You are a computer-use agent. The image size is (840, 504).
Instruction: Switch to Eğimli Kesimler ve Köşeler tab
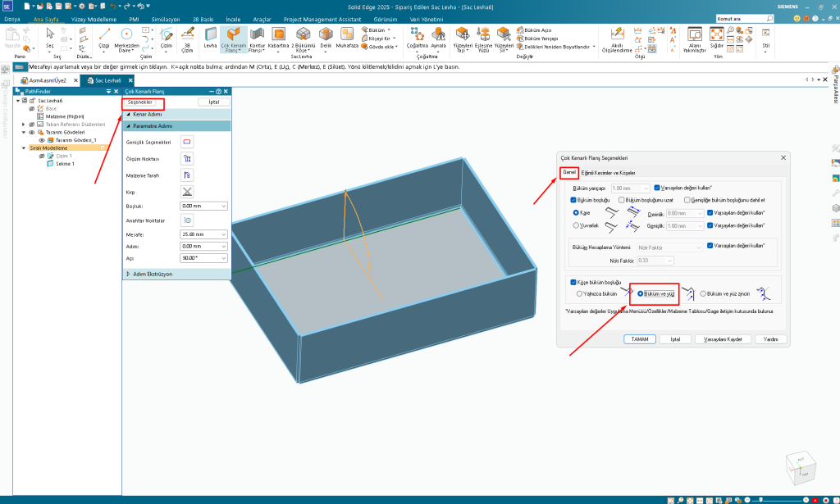point(606,173)
